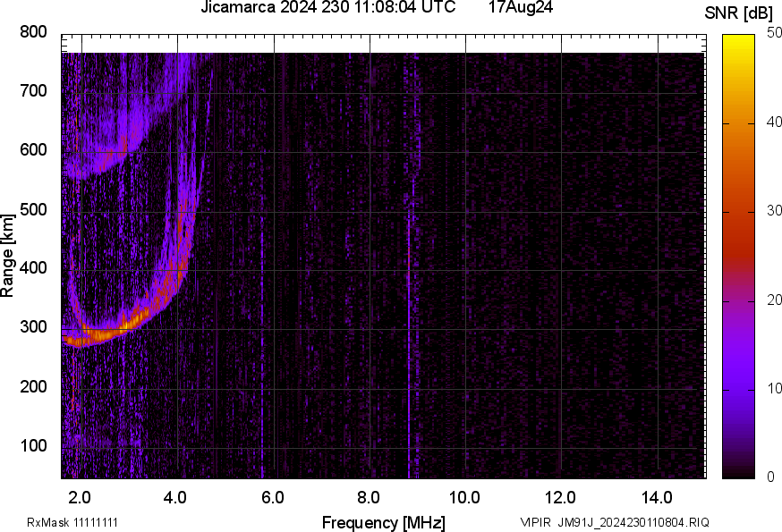The width and height of the screenshot is (782, 532).
Task: Click the range tick label '600'
Action: (33, 149)
